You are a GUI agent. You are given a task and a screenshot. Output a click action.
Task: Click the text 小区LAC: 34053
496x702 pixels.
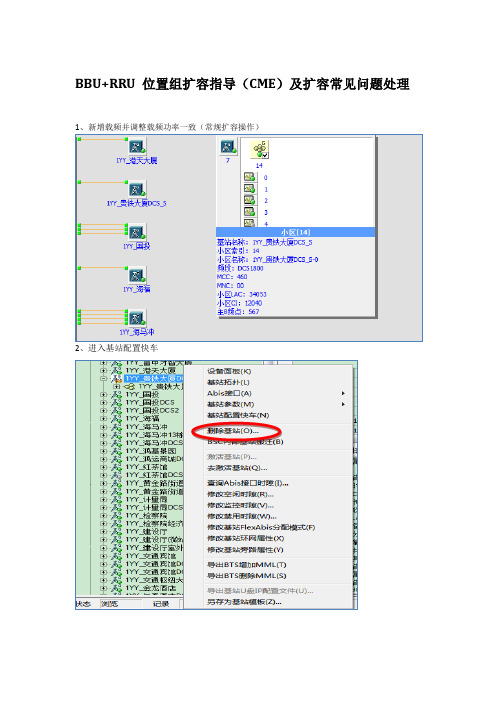[242, 295]
